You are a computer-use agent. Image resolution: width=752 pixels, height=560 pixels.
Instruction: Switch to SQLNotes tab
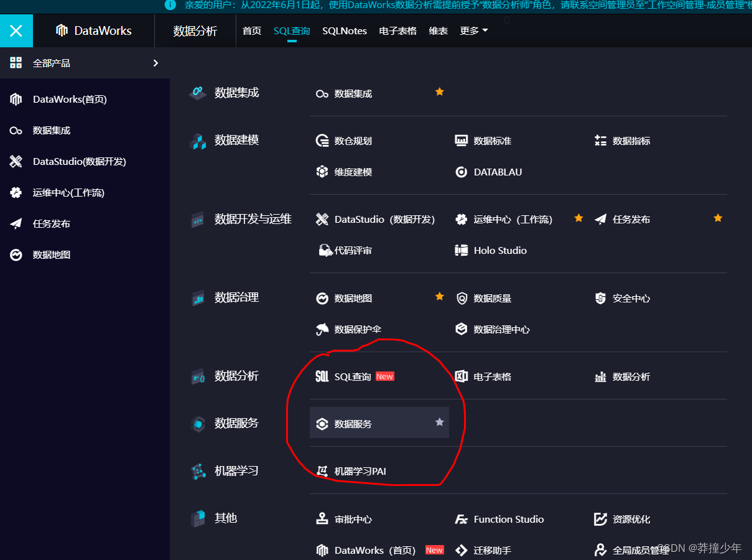[x=345, y=30]
